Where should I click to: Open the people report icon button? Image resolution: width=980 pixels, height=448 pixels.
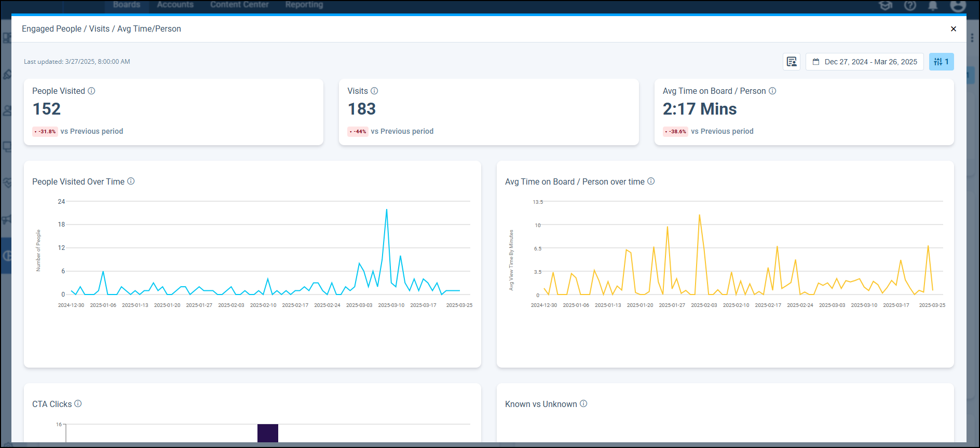[x=791, y=62]
